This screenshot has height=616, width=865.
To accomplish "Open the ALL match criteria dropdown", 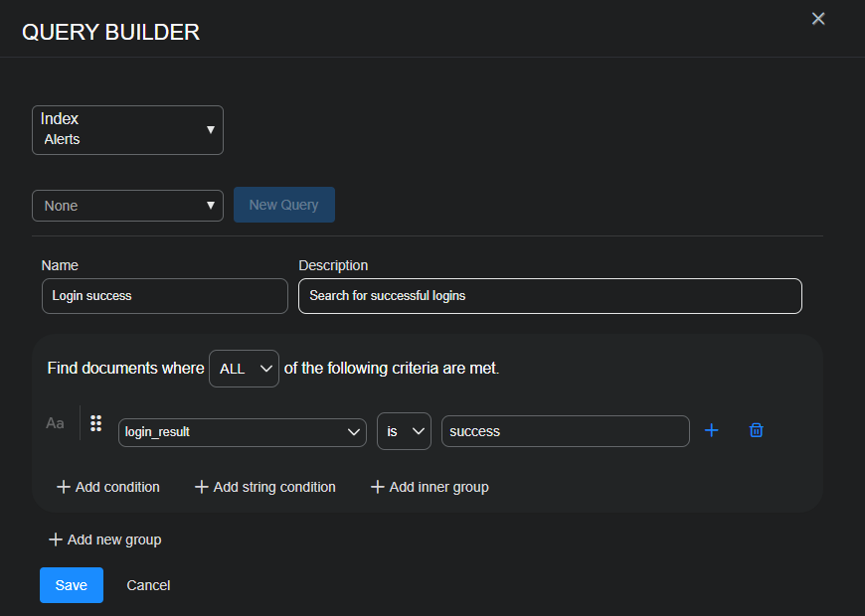I will pyautogui.click(x=243, y=368).
